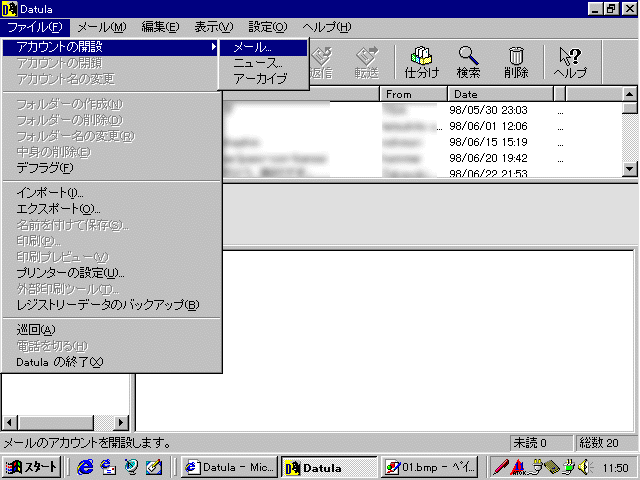Click the speaker volume tray icon
The width and height of the screenshot is (640, 480).
586,467
